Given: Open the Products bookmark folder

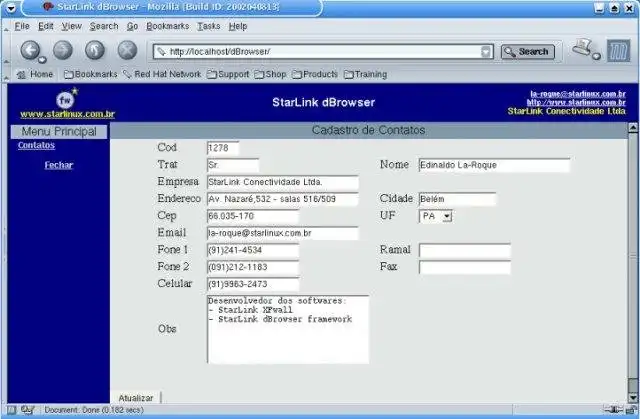Looking at the screenshot, I should (315, 74).
